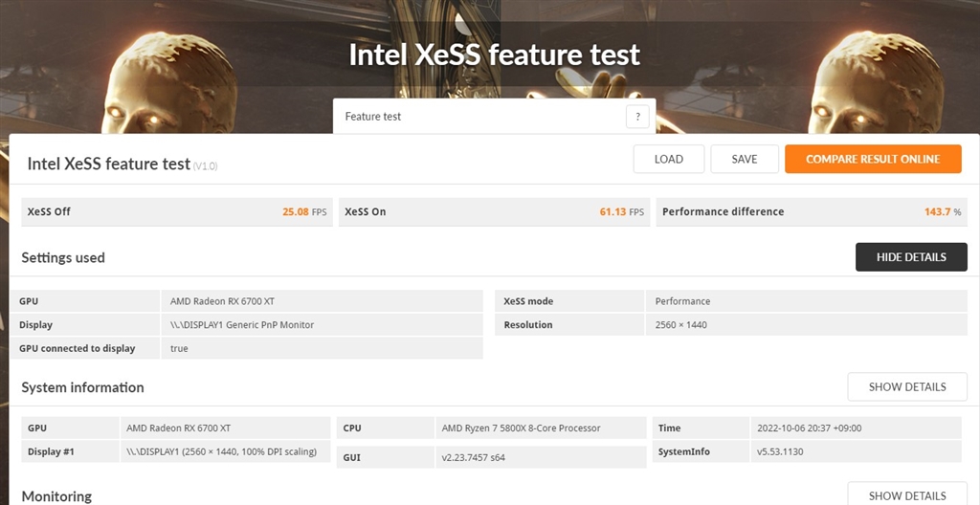Click the Performance difference 143.7 % tile
The height and width of the screenshot is (505, 980).
[811, 211]
